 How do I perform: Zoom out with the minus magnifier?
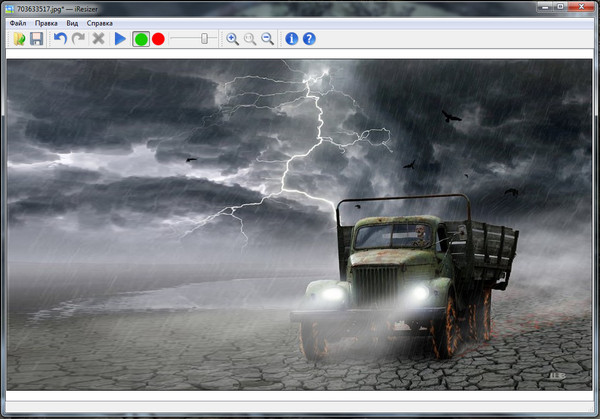(267, 39)
